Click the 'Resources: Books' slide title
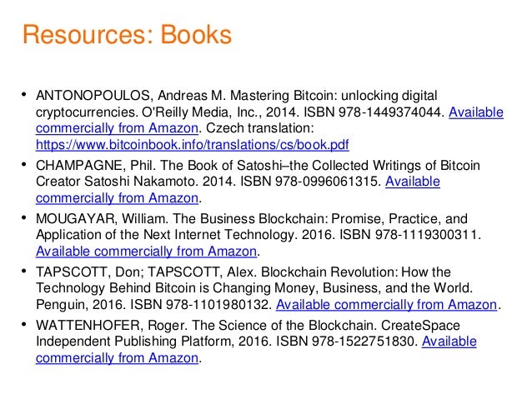Screen dimensions: 532x399 coord(127,35)
